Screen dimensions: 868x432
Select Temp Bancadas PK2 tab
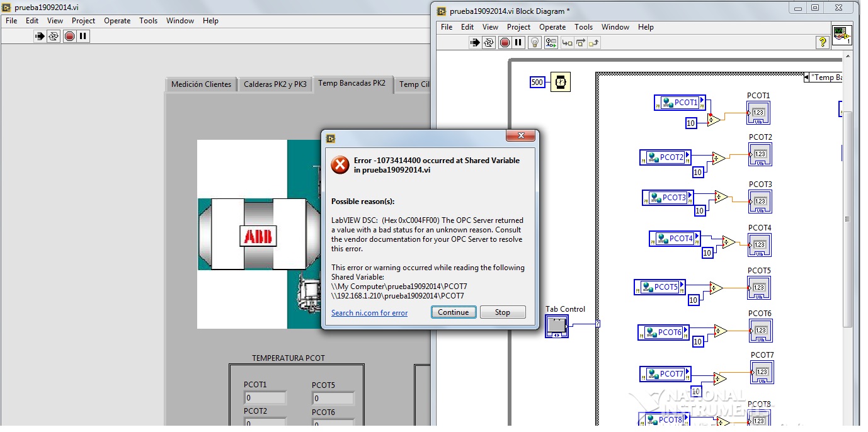(x=352, y=83)
